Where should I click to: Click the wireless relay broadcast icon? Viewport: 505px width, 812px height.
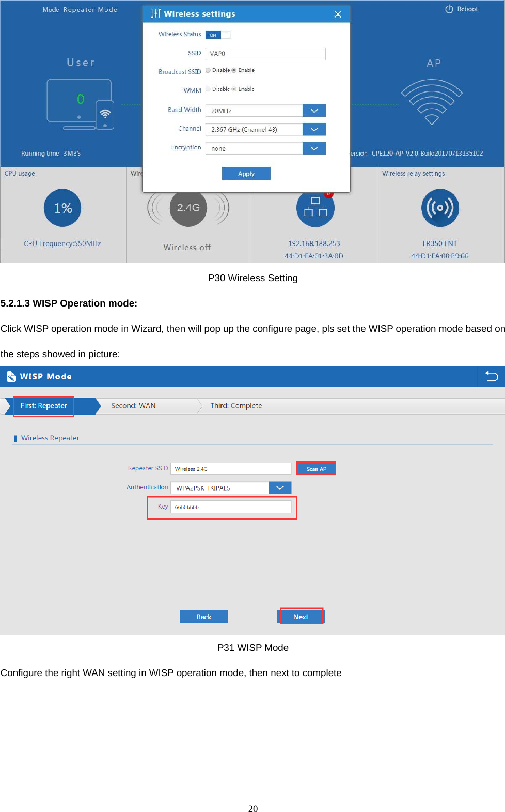coord(440,208)
